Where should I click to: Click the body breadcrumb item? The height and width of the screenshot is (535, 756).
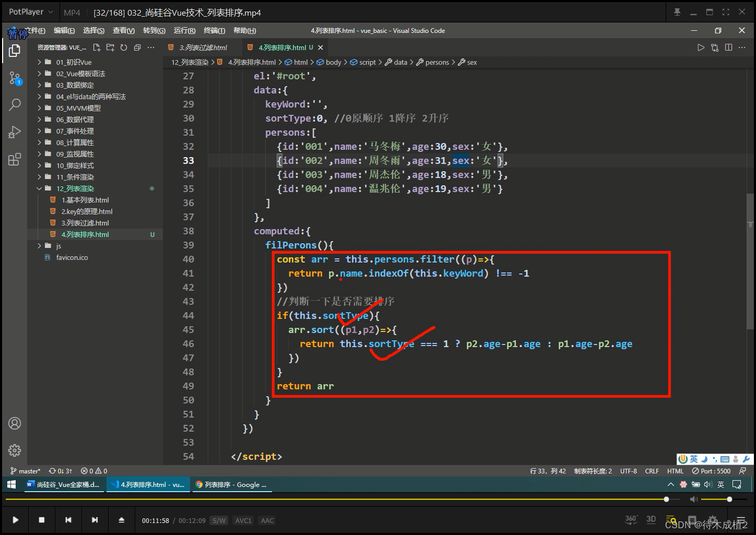(x=329, y=62)
